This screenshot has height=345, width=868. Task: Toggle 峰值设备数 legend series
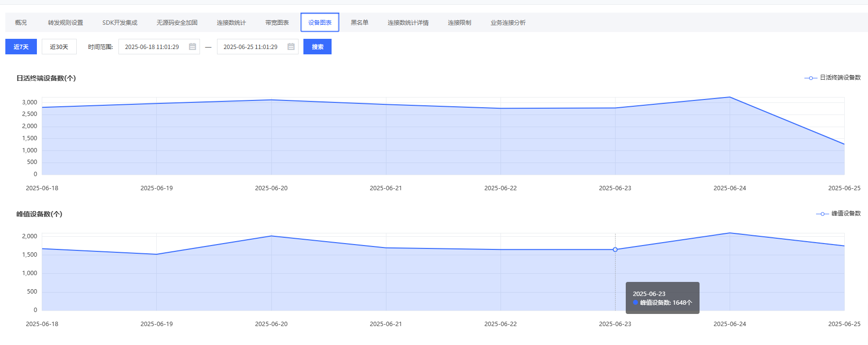[838, 214]
